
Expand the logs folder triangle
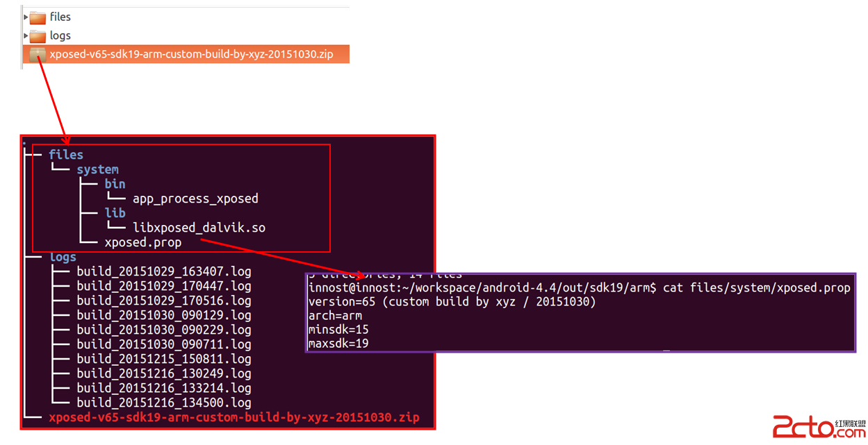[x=26, y=35]
